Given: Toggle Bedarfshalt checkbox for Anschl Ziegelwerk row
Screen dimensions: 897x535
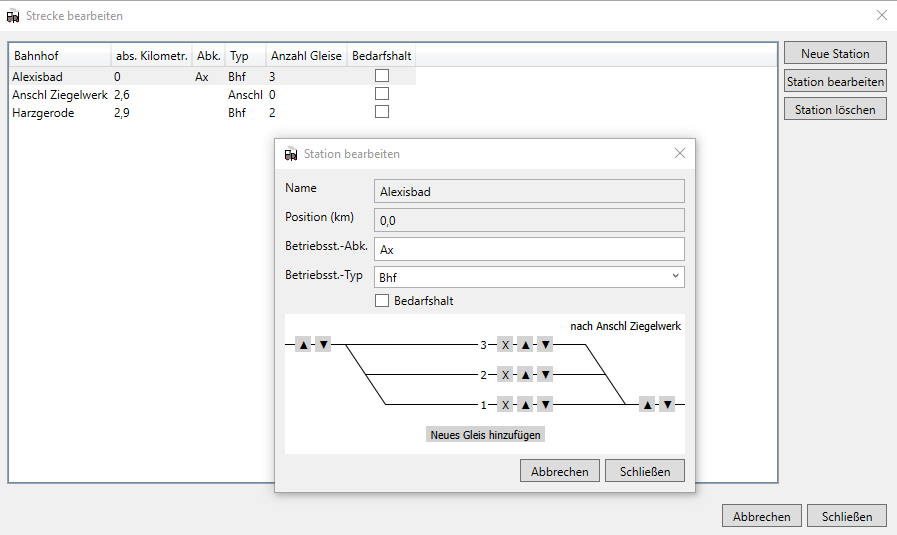Looking at the screenshot, I should 382,93.
